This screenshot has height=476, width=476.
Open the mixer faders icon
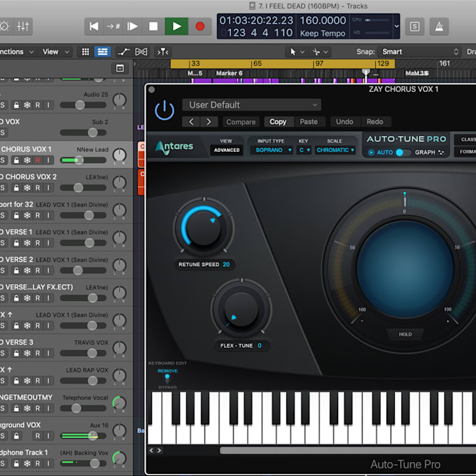[x=23, y=27]
